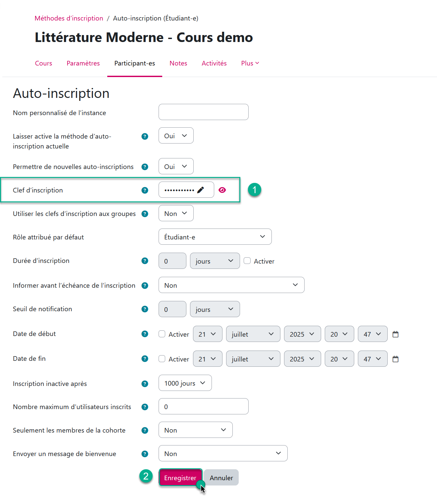Show help for Seulement les membres de la cohorte
Screen dimensions: 437x504
[145, 430]
